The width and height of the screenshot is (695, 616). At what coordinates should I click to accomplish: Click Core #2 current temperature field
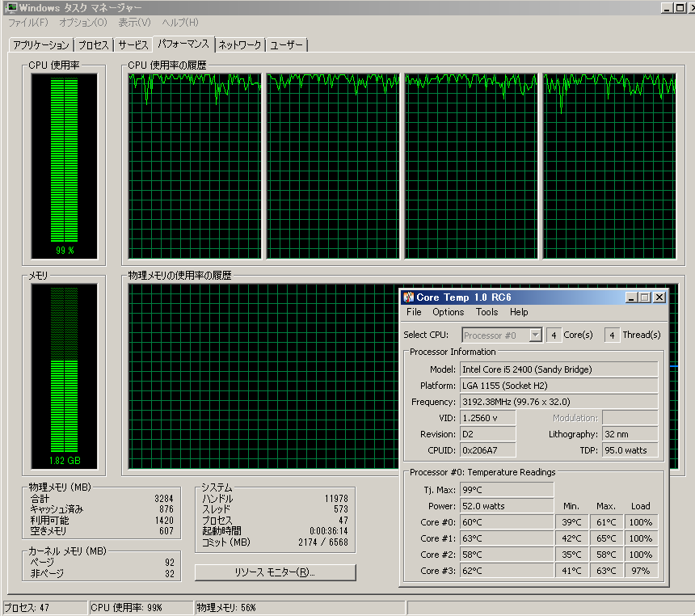(x=507, y=555)
